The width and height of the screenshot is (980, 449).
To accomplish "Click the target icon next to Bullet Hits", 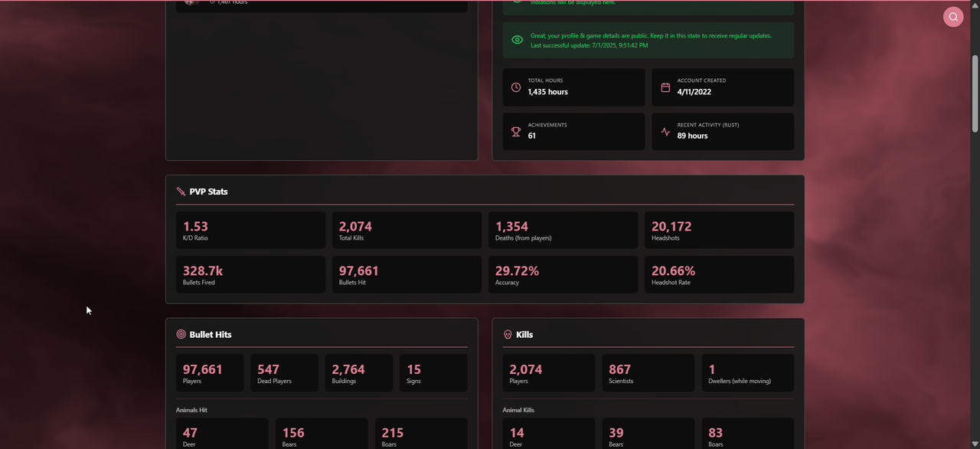I will pos(181,334).
